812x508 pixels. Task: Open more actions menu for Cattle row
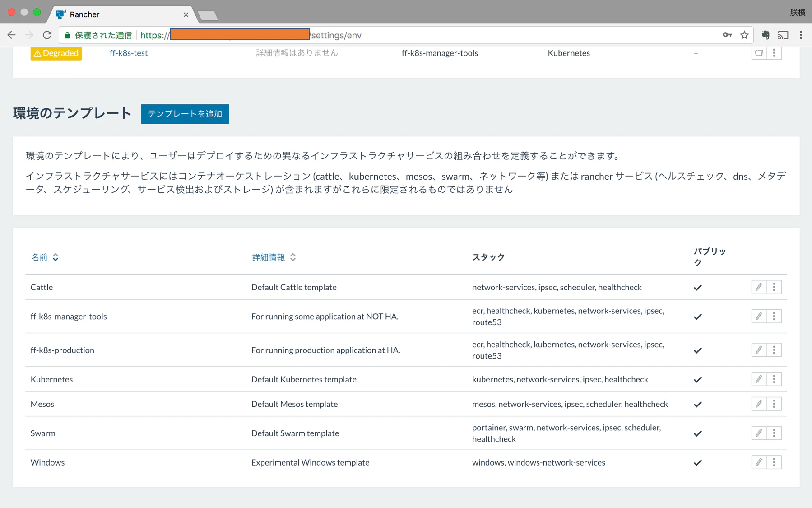pyautogui.click(x=774, y=287)
